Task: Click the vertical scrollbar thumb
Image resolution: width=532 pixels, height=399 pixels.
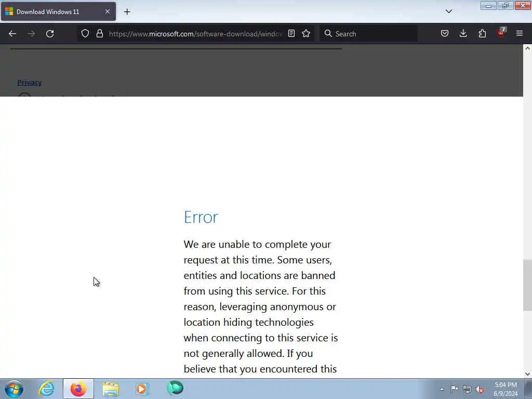Action: coord(528,285)
